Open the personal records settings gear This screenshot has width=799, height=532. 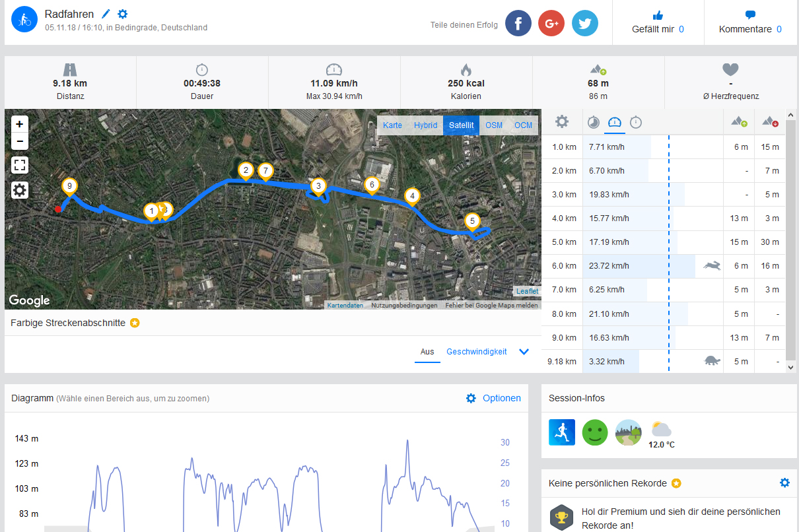click(x=784, y=482)
